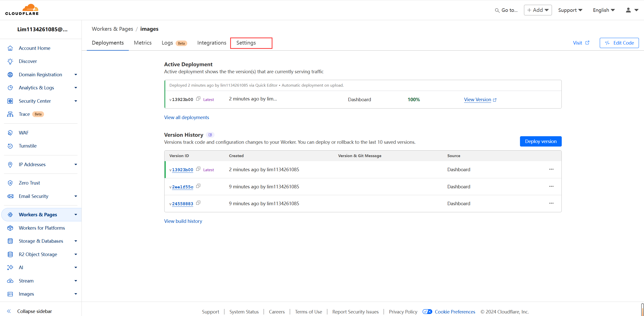Click the Deploy version button

[541, 141]
